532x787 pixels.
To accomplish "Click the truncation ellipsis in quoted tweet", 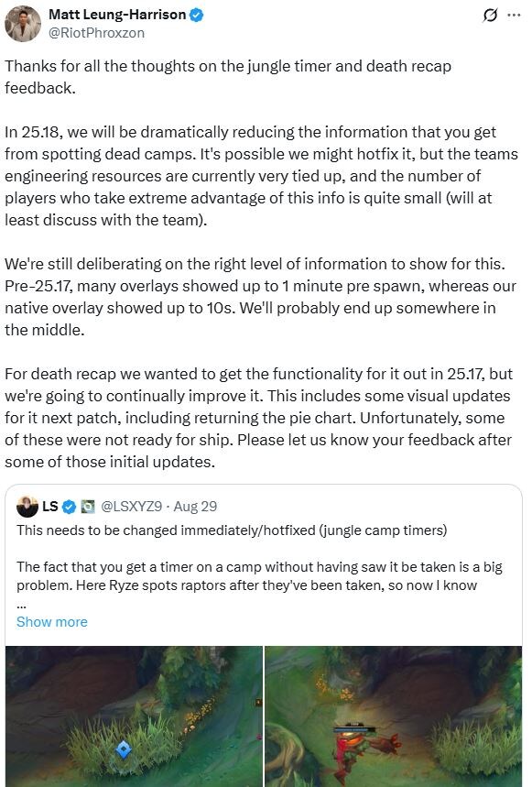I will pos(21,606).
